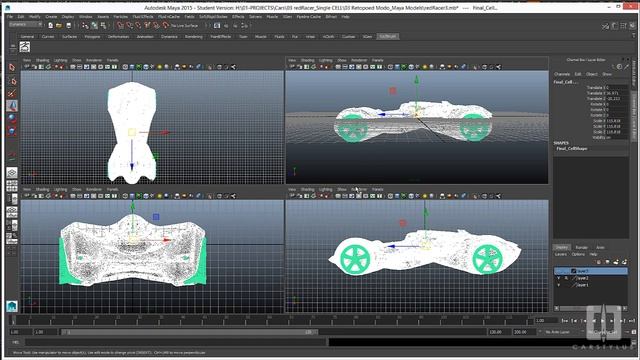Click the Show menu in Channel Box
This screenshot has height=360, width=640.
tap(607, 74)
